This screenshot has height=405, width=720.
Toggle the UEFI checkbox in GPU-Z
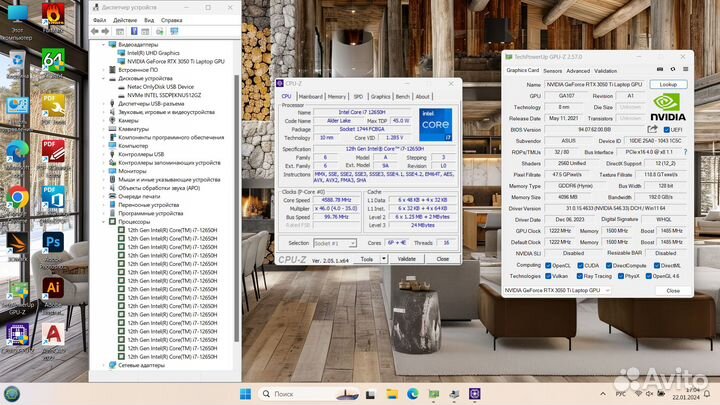pos(667,130)
